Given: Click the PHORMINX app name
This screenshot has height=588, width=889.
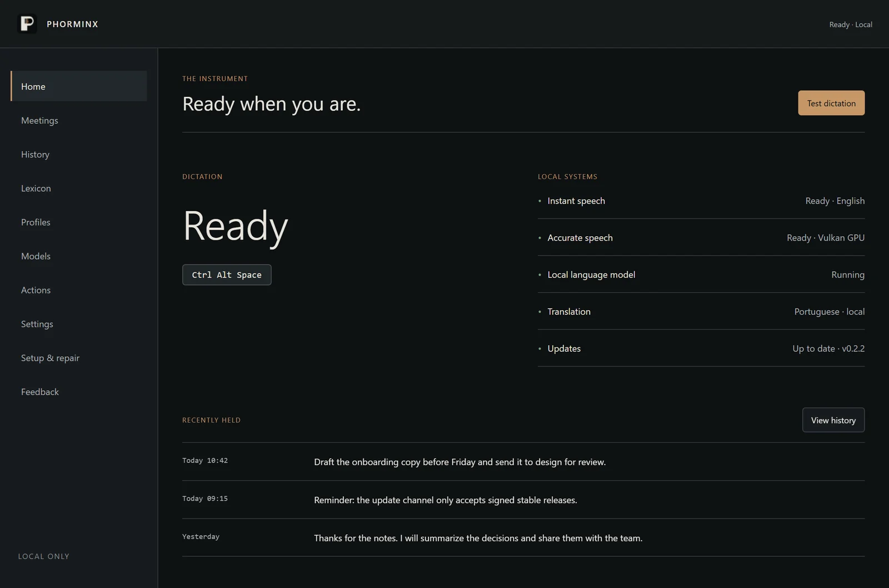Looking at the screenshot, I should pyautogui.click(x=72, y=24).
